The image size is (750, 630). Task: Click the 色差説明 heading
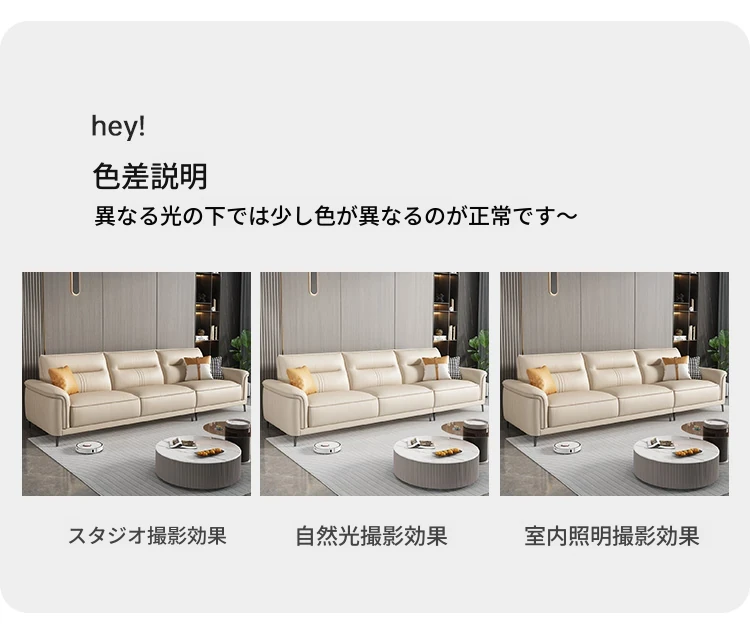[x=150, y=176]
